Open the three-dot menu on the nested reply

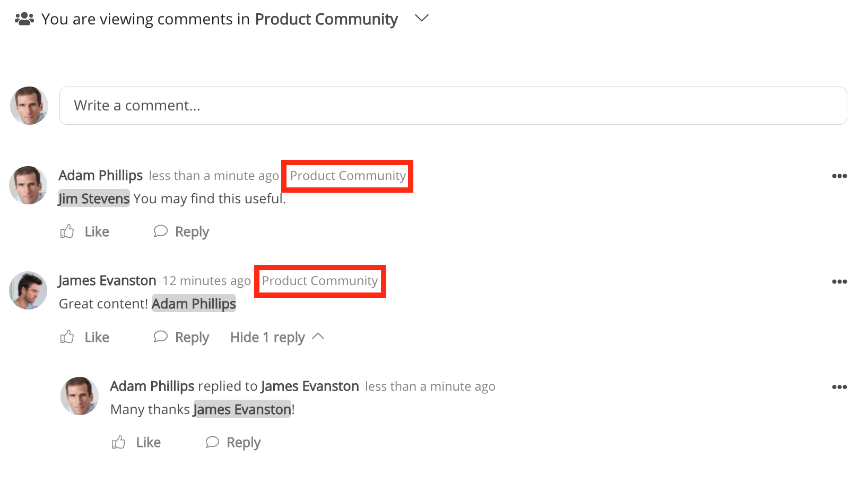840,387
